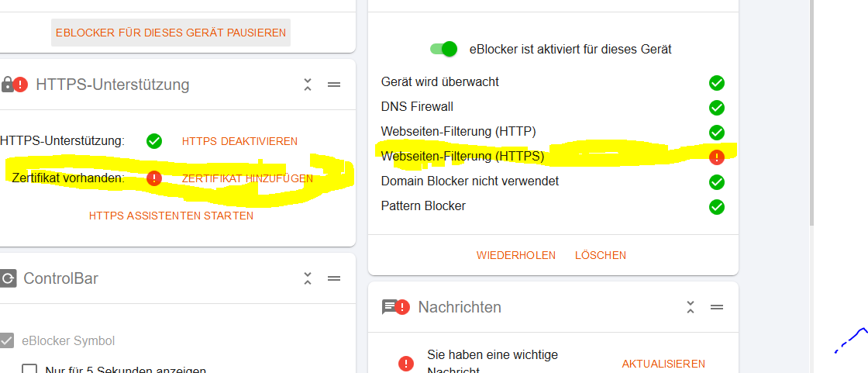Click ZERTIFIKAT HINZUFÜGEN

pos(247,178)
